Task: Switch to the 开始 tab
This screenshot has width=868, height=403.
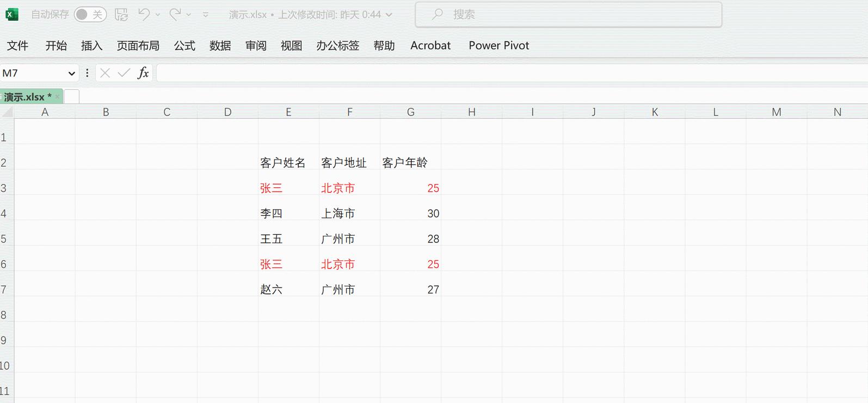Action: coord(56,46)
